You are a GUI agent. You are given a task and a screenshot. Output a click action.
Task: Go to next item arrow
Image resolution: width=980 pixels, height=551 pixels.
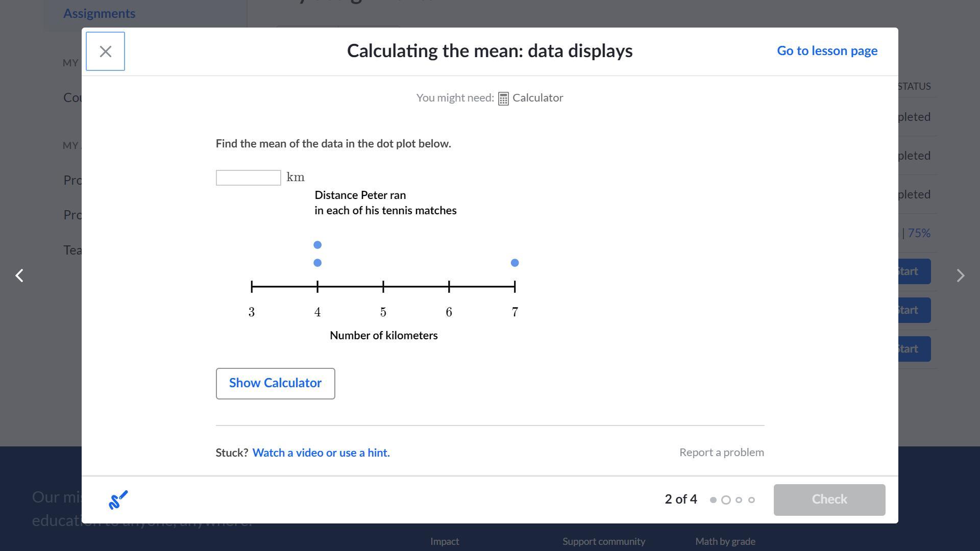tap(960, 275)
